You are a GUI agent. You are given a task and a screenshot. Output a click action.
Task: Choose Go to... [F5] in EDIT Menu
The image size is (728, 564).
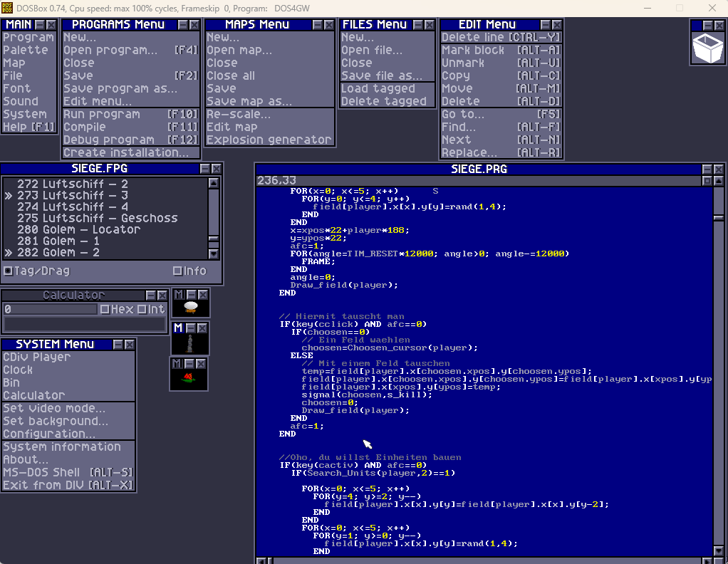(x=501, y=114)
